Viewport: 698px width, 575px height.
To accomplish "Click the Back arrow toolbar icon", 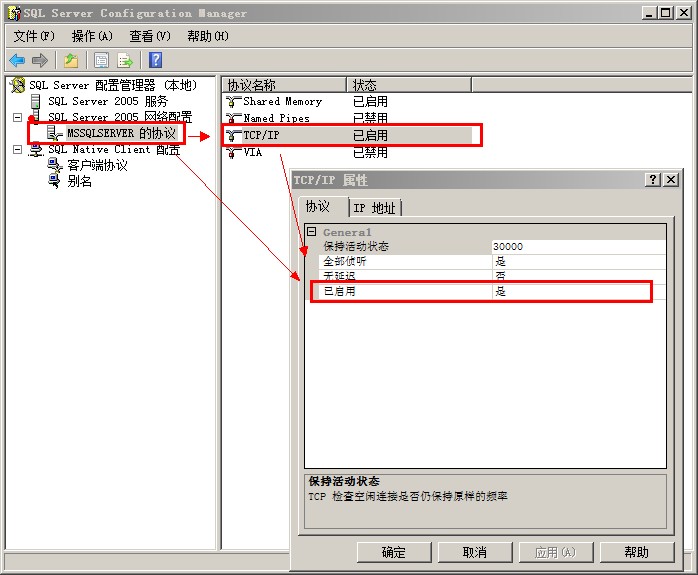I will 17,60.
